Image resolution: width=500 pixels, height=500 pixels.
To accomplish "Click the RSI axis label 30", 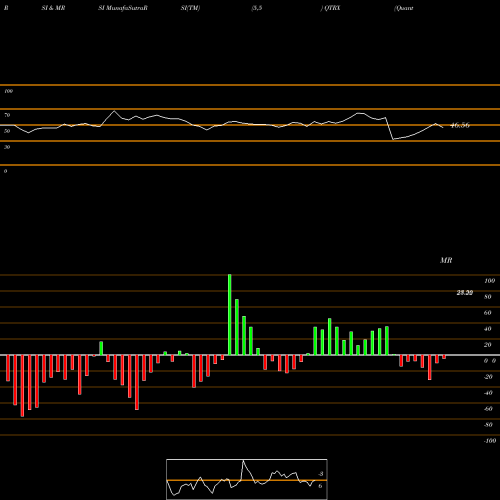I will click(x=7, y=147).
